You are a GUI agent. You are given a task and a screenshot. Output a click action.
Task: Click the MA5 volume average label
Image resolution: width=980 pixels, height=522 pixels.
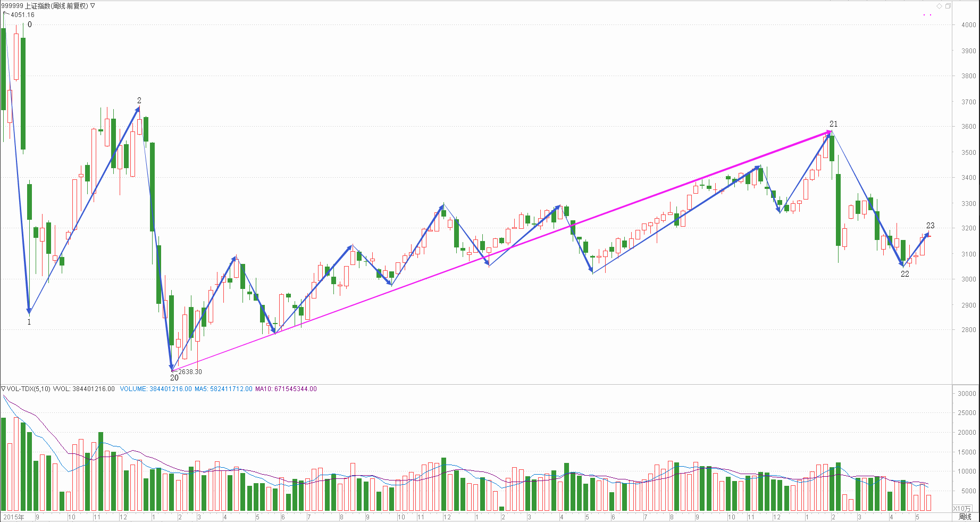tap(223, 389)
